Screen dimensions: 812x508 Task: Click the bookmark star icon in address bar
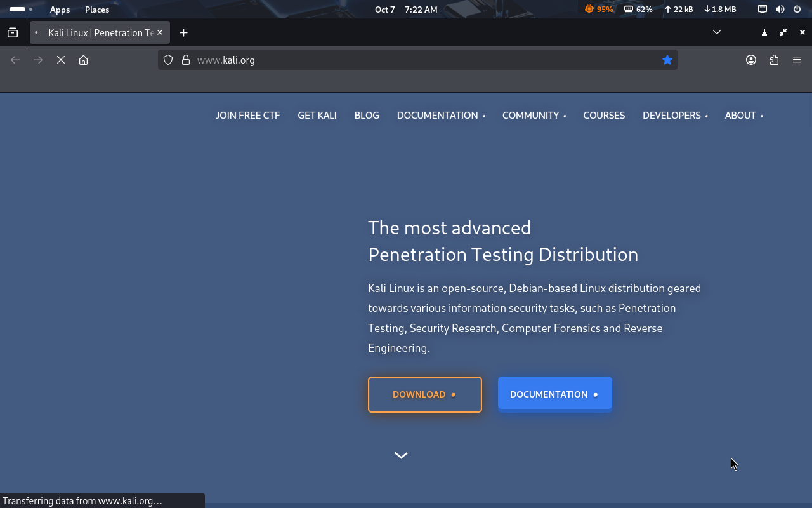[x=667, y=60]
